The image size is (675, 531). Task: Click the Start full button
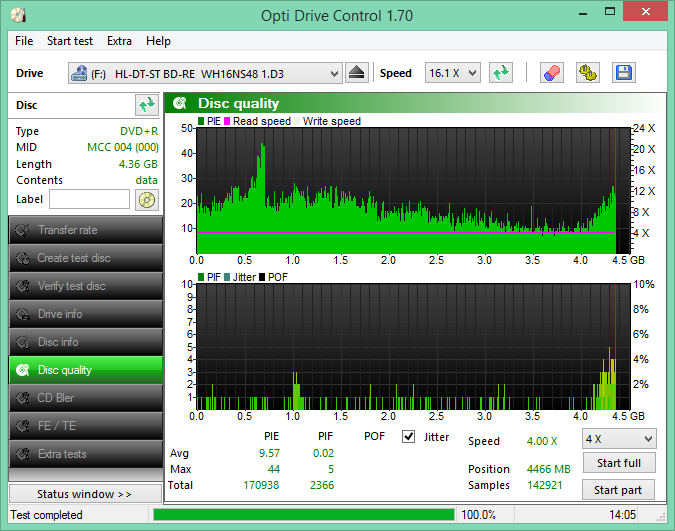619,463
